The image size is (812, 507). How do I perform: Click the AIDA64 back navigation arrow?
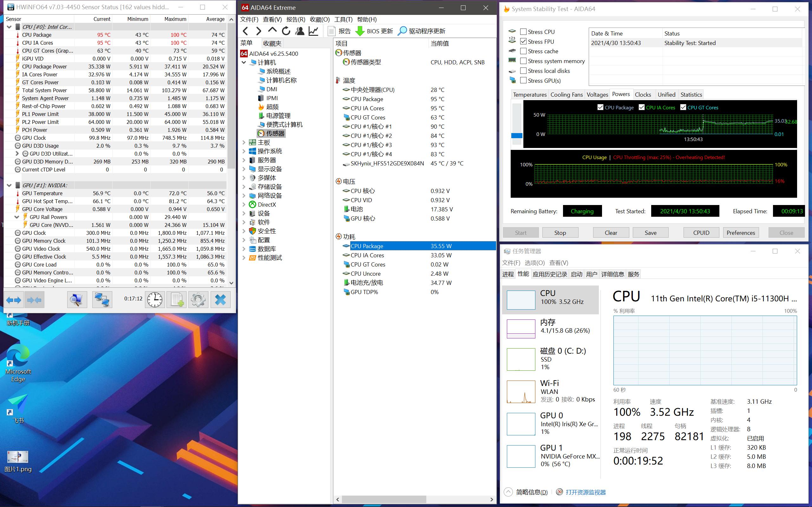(246, 31)
